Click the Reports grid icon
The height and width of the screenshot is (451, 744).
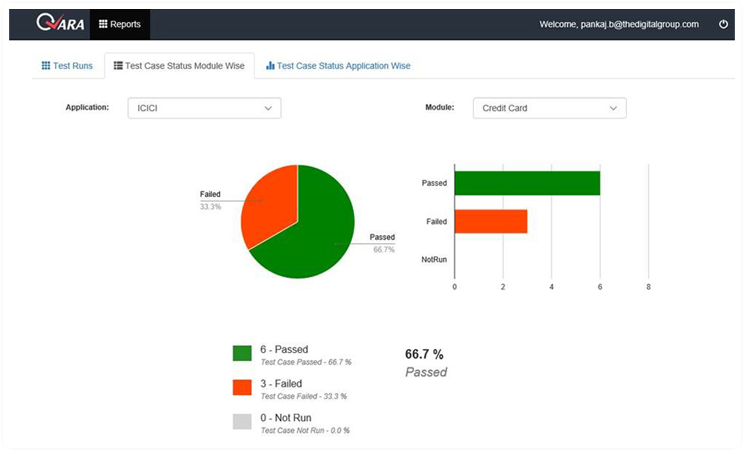[103, 24]
